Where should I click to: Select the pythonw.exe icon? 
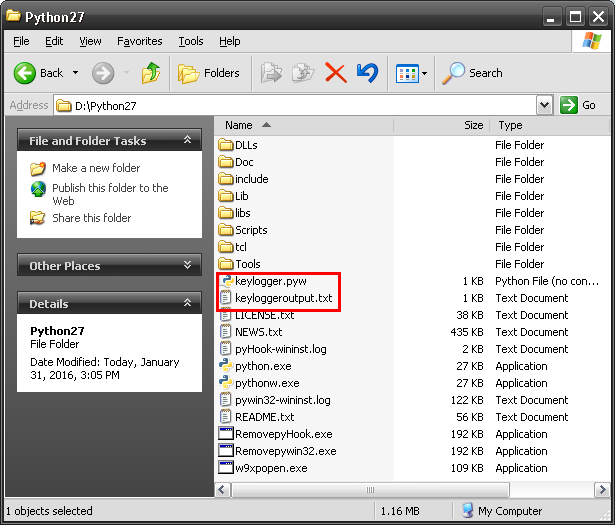pyautogui.click(x=226, y=383)
